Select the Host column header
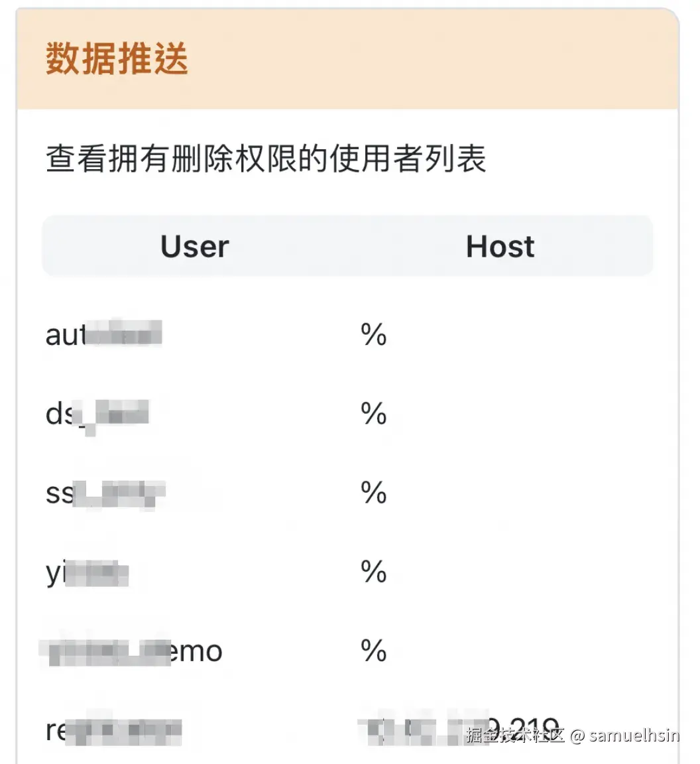 tap(500, 247)
